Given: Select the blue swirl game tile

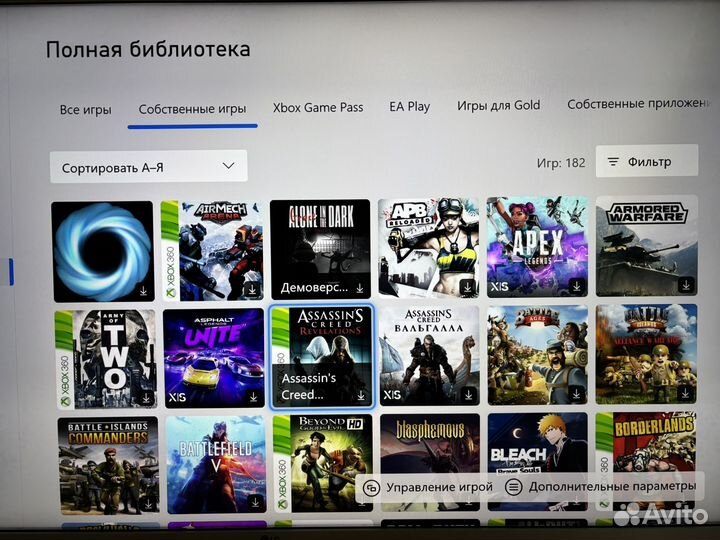Looking at the screenshot, I should click(x=102, y=251).
